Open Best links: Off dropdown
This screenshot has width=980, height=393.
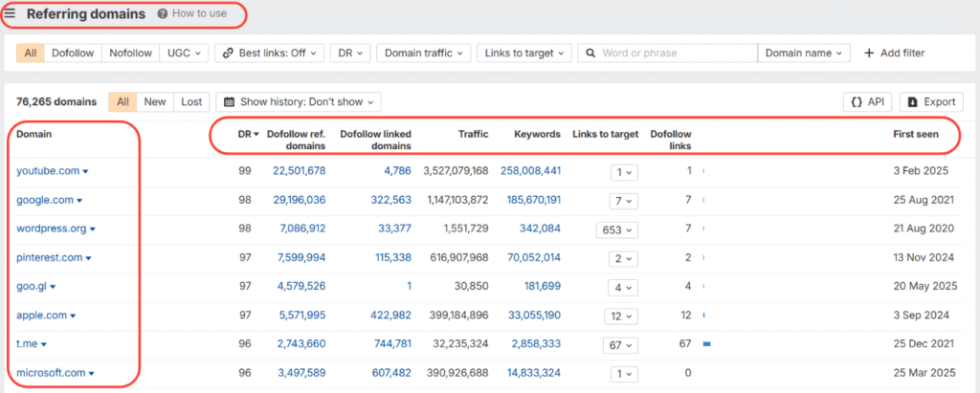269,54
